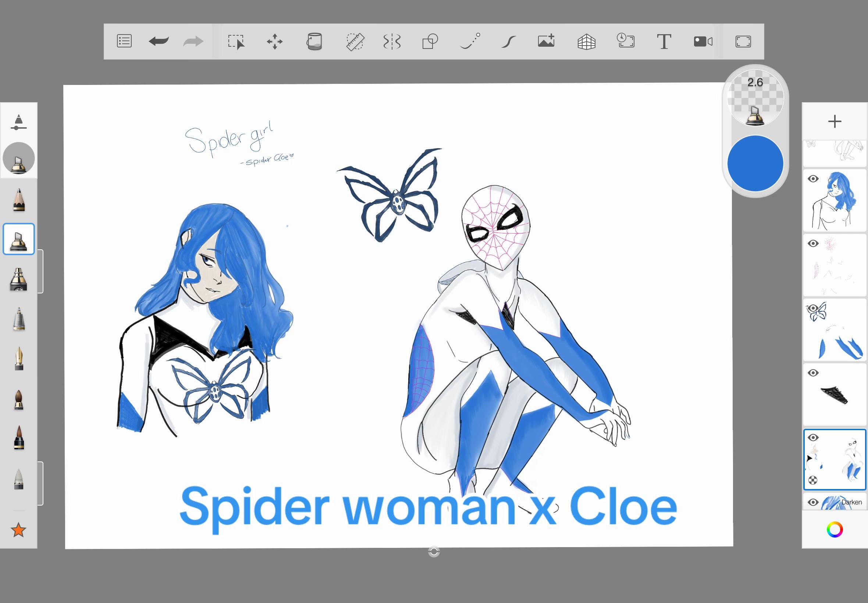Add an image with Import Image icon
This screenshot has height=603, width=868.
tap(547, 40)
